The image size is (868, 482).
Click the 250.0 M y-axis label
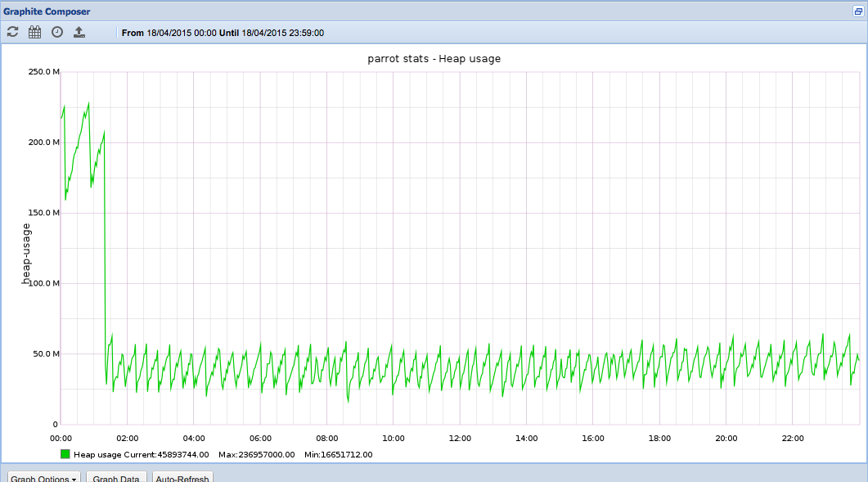43,71
